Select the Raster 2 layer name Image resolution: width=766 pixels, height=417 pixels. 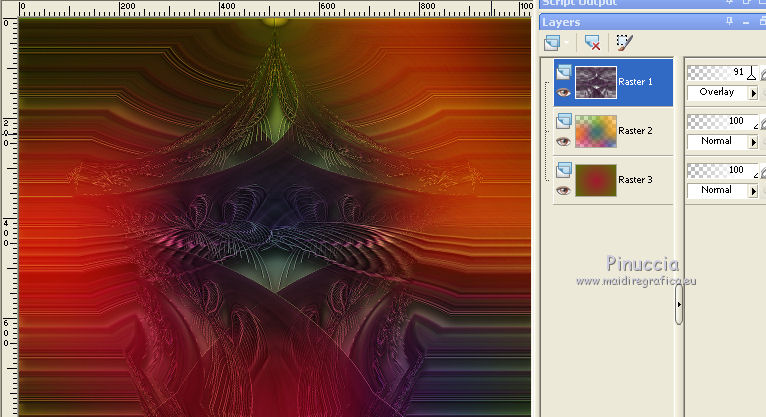click(x=635, y=131)
